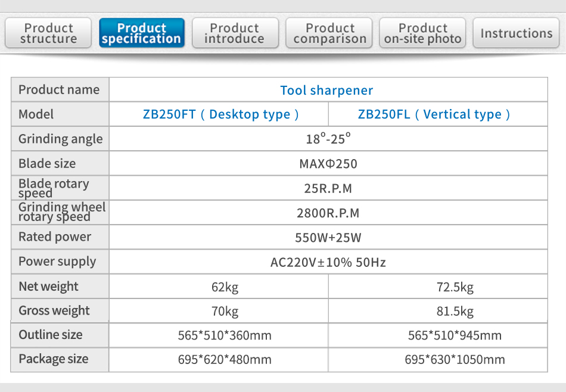Click the 550W+25W rated power value
Screen dimensions: 566x392
(x=328, y=238)
